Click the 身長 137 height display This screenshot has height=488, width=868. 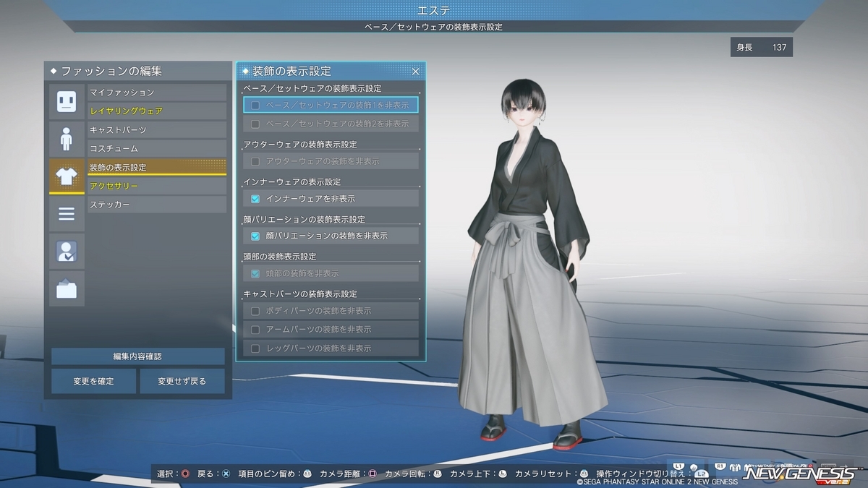pos(762,48)
